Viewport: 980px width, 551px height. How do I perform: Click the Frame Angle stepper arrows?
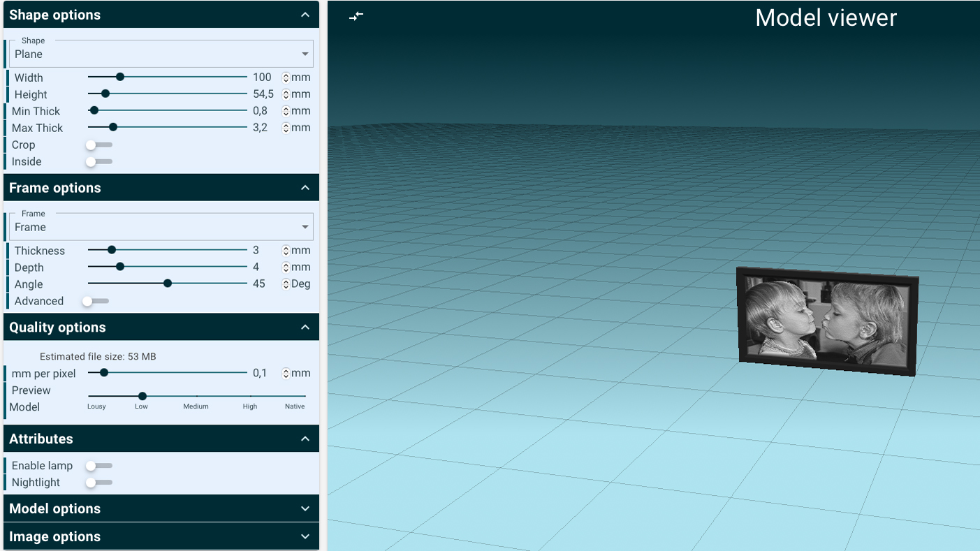click(x=286, y=284)
